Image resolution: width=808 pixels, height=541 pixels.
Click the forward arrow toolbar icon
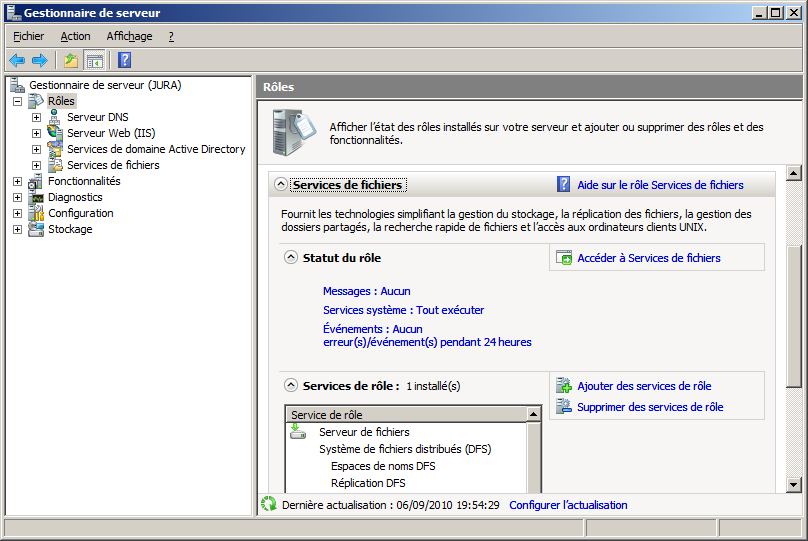[40, 60]
